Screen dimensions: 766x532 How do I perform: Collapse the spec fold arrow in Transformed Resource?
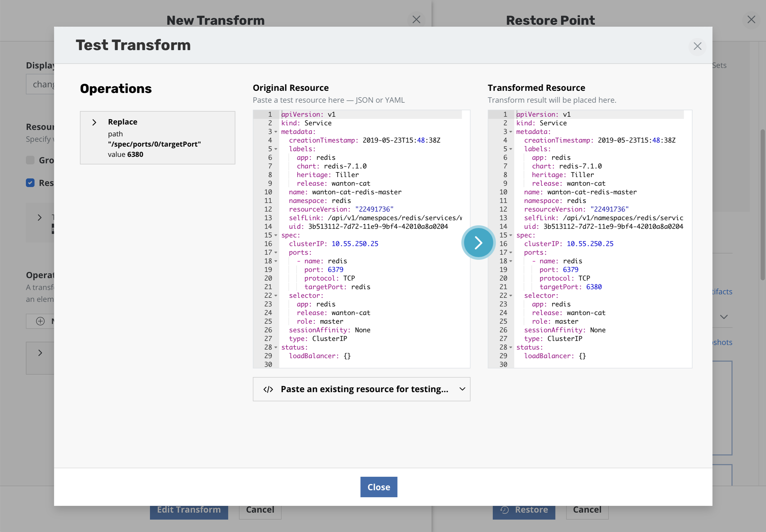[x=511, y=235]
